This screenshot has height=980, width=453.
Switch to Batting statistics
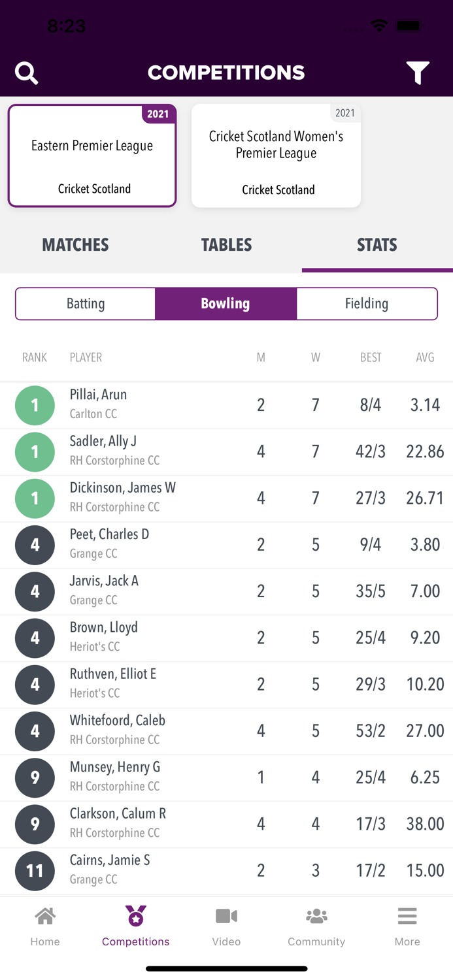point(85,303)
